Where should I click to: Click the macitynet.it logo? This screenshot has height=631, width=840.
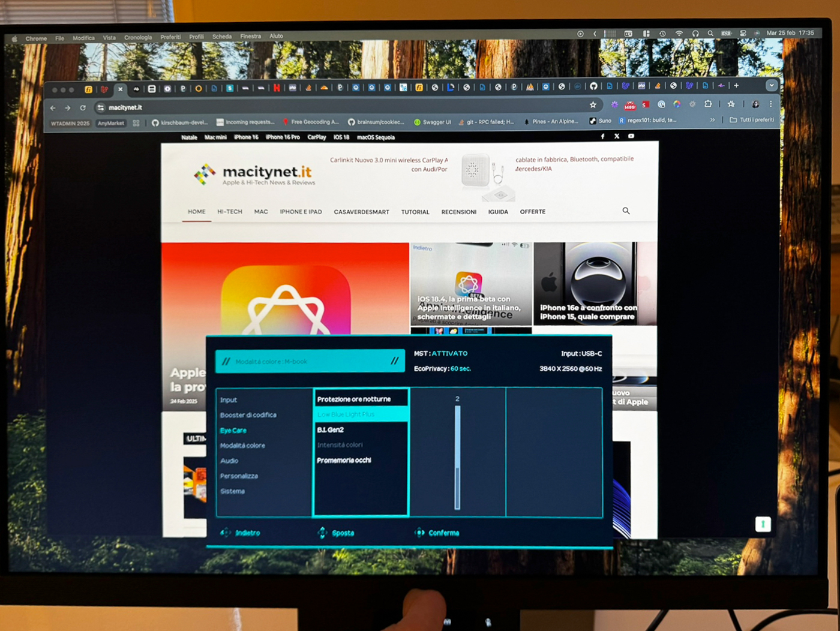click(254, 174)
